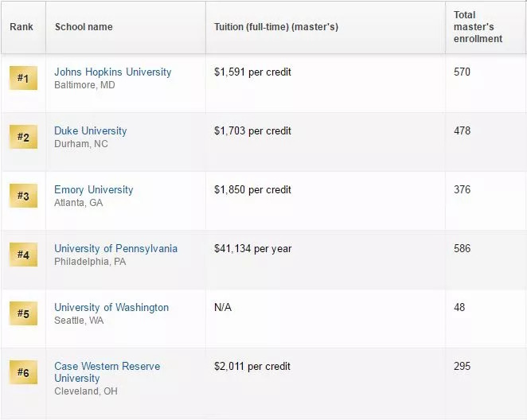Select the $41,134 per year tuition cell
The height and width of the screenshot is (420, 527).
[252, 248]
